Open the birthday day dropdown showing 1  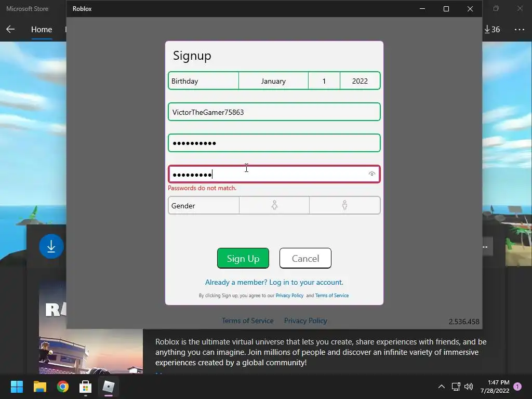point(324,81)
